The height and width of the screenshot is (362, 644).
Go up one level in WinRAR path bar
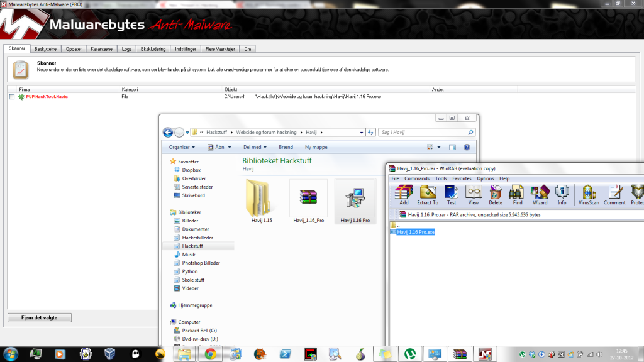point(394,225)
